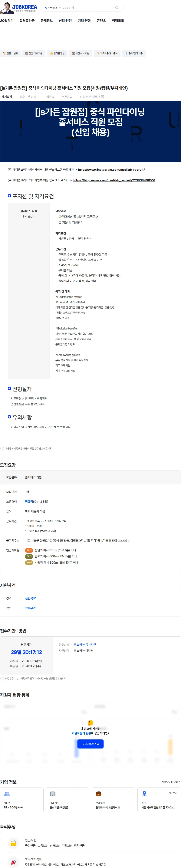Focus the JOB 검색 search field
Viewport: 181px width, 868px height.
(88, 8)
